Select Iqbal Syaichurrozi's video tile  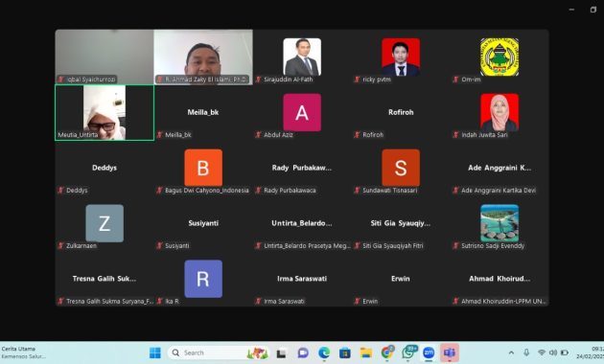(105, 57)
